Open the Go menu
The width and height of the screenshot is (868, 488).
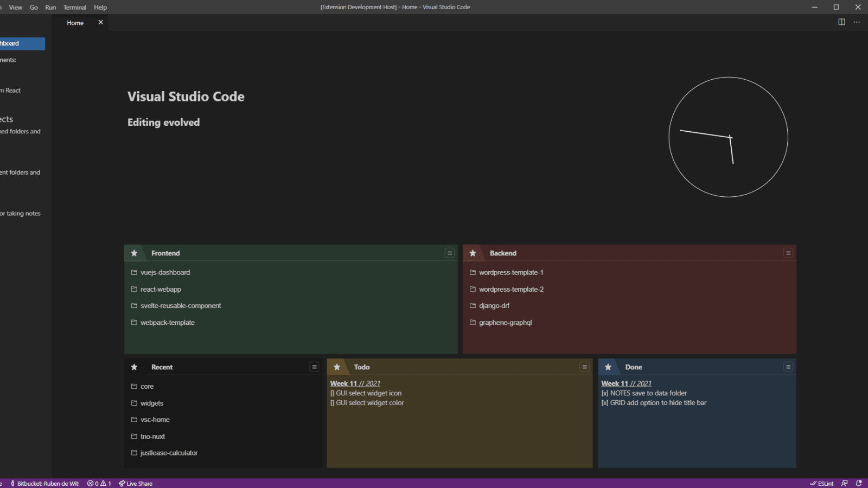(34, 8)
